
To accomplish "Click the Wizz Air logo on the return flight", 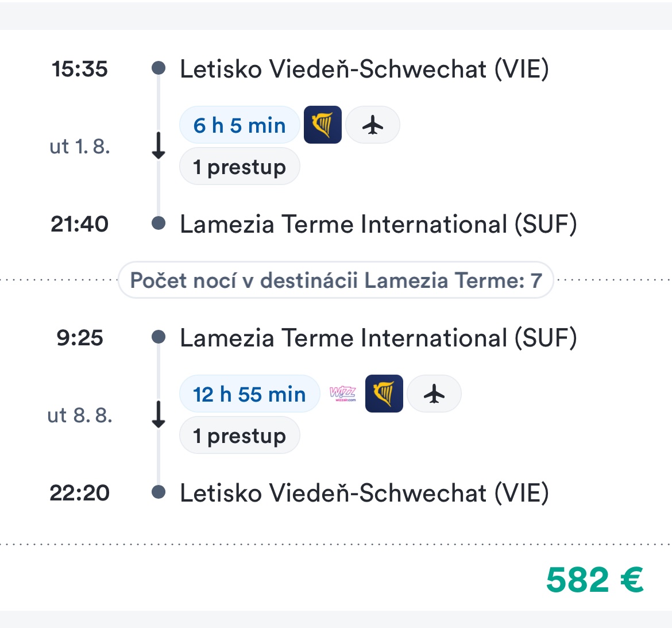I will [x=342, y=394].
